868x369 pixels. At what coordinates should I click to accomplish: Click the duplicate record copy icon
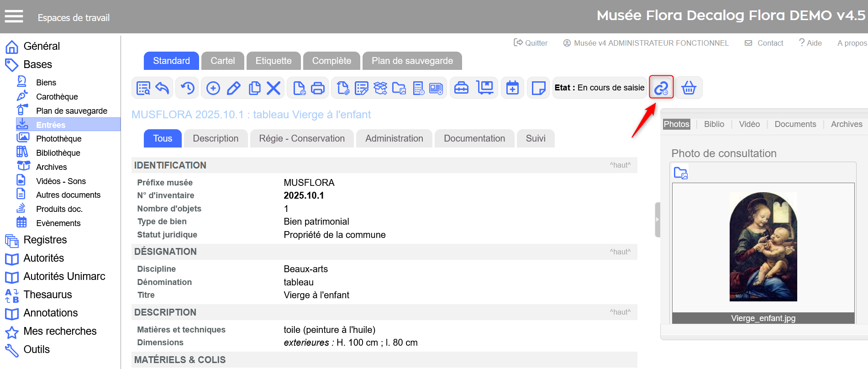254,88
